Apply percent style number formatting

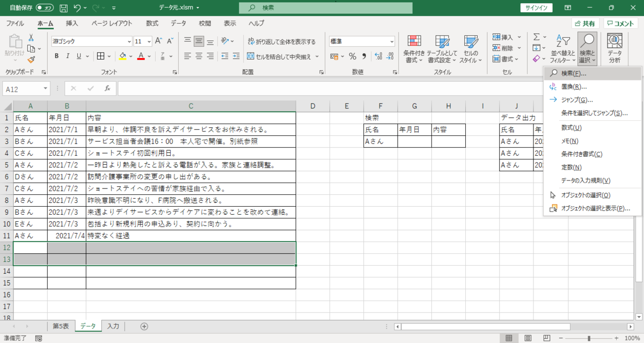click(x=352, y=55)
